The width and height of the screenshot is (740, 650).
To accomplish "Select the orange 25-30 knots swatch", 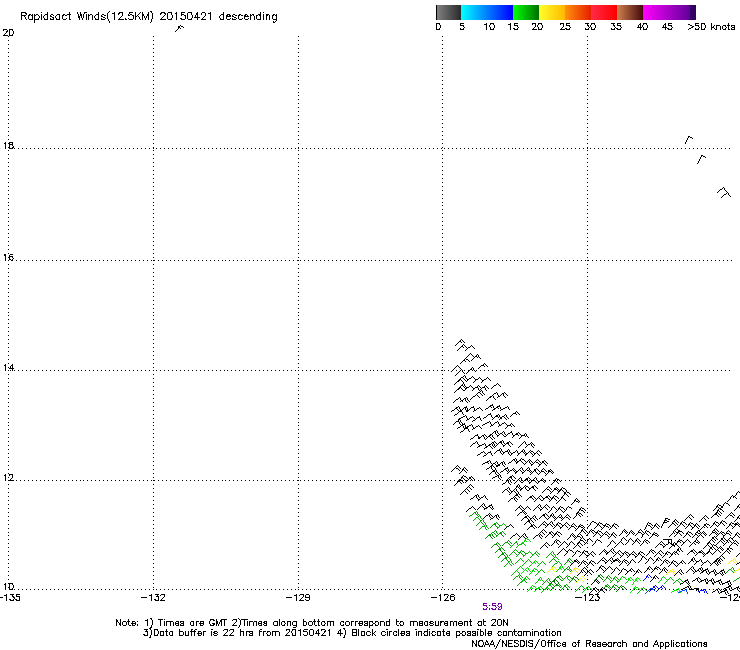I will click(x=578, y=12).
